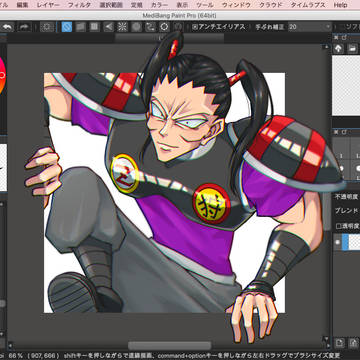Enable the parallel lines snap guide

point(81,27)
